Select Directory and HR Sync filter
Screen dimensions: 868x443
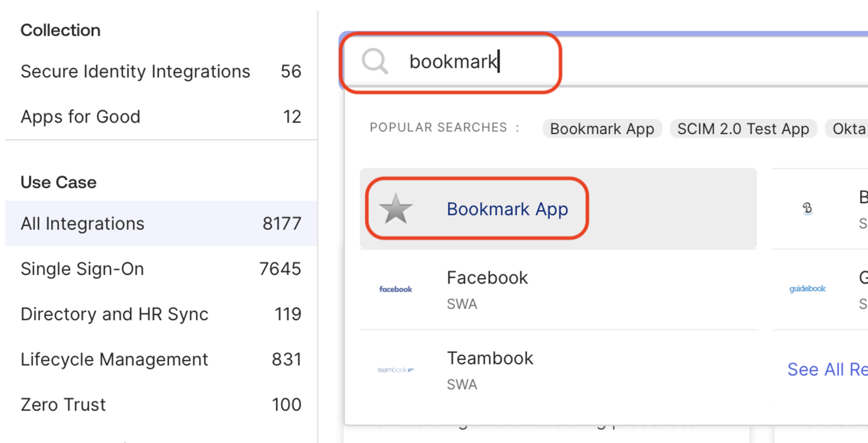[x=114, y=314]
